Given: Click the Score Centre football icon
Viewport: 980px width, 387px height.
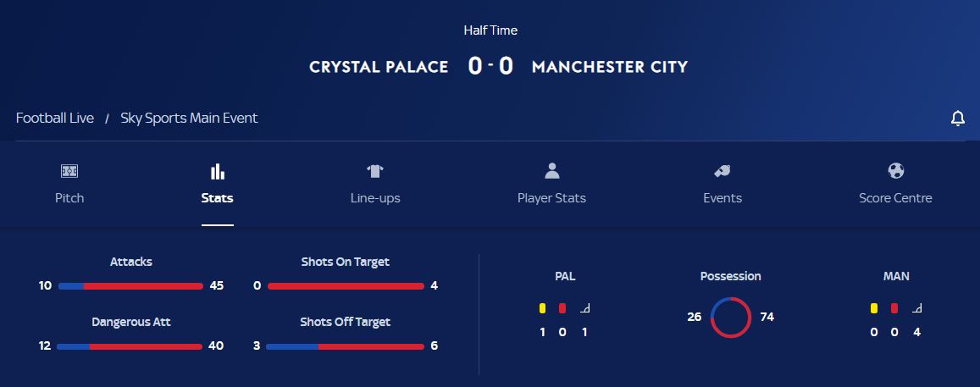Looking at the screenshot, I should [895, 171].
